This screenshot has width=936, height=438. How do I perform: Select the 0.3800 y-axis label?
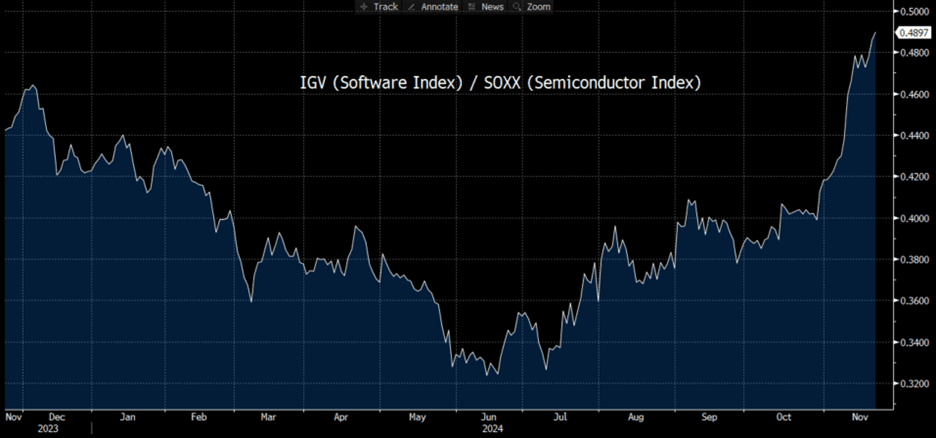click(x=914, y=260)
